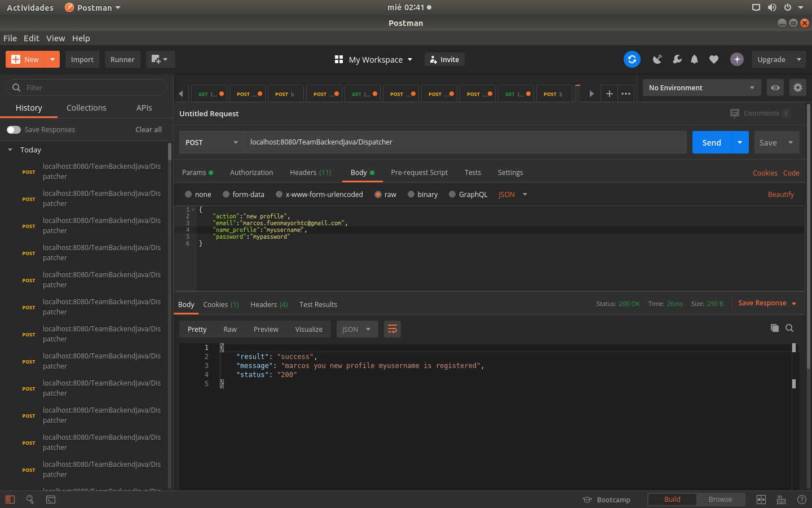
Task: Click the history Filter search field
Action: tap(86, 87)
